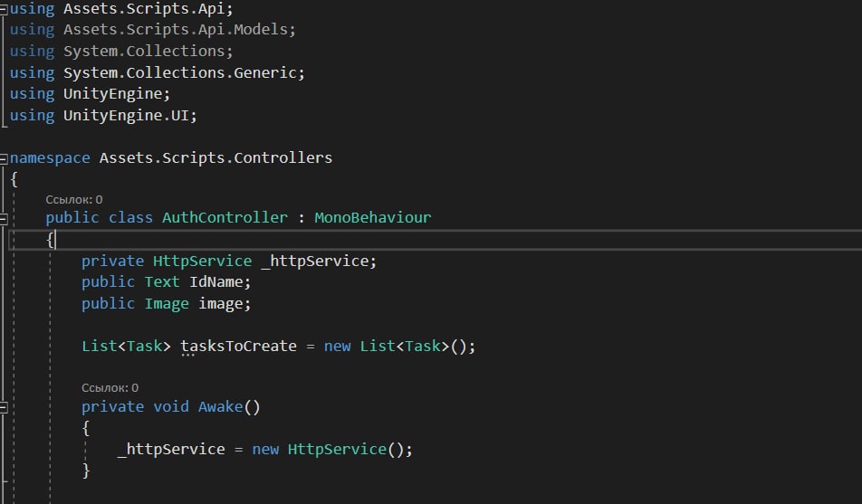Open references CodeLens above Awake method
The height and width of the screenshot is (504, 862).
point(110,388)
